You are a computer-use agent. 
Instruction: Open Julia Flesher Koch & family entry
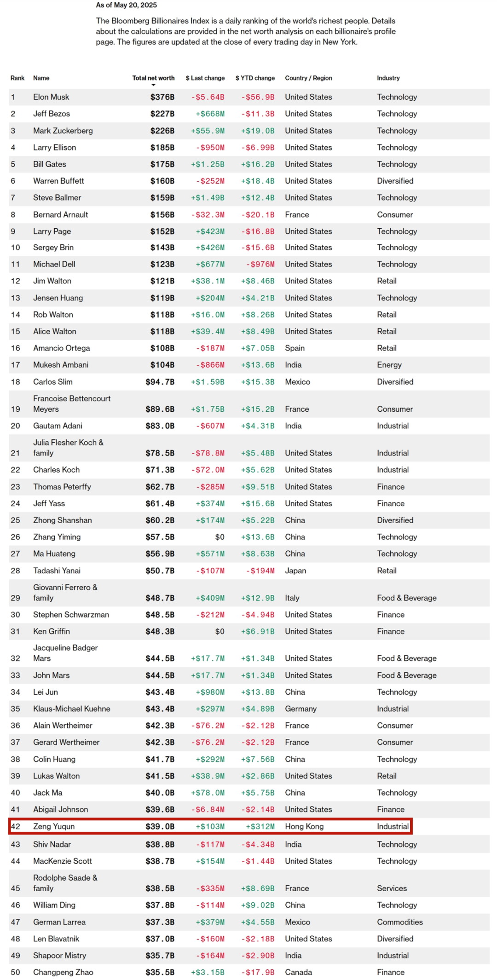(x=68, y=448)
